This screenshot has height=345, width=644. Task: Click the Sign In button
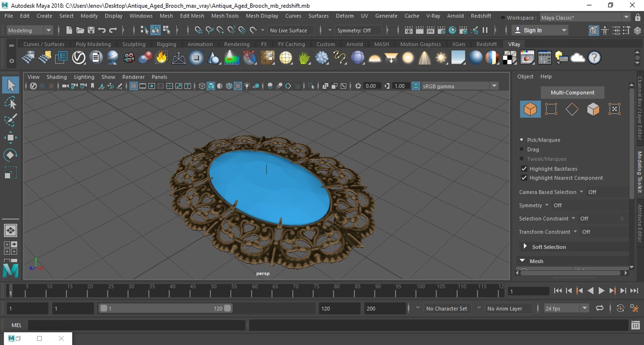[x=540, y=30]
